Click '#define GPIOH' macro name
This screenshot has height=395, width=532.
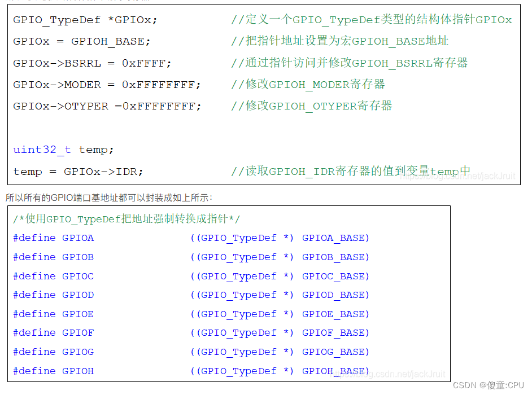click(53, 371)
